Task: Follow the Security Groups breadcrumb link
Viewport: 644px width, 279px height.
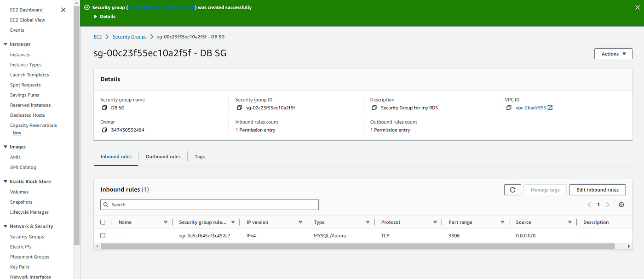Action: 129,37
